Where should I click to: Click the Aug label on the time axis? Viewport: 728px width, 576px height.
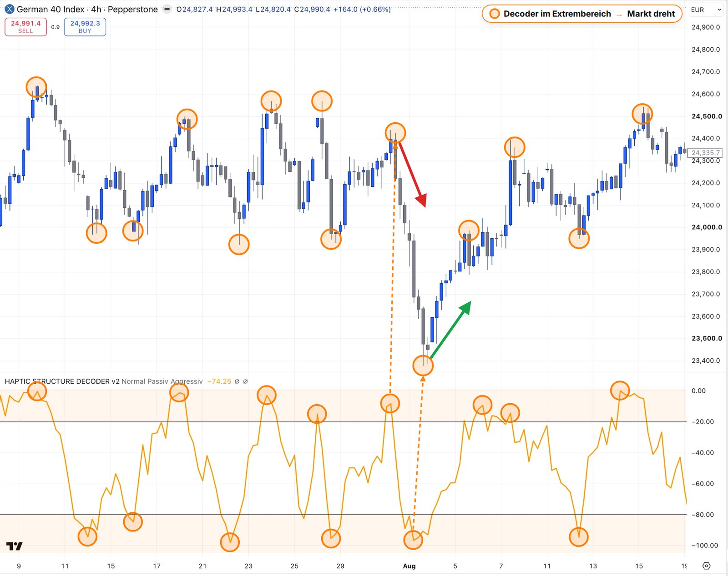tap(409, 566)
